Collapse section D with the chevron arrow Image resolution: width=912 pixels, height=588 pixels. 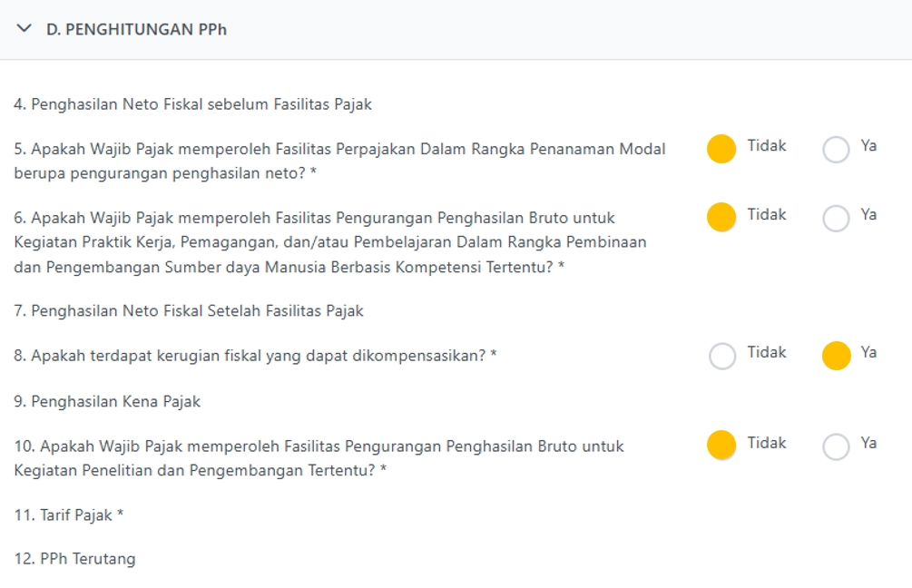point(24,29)
